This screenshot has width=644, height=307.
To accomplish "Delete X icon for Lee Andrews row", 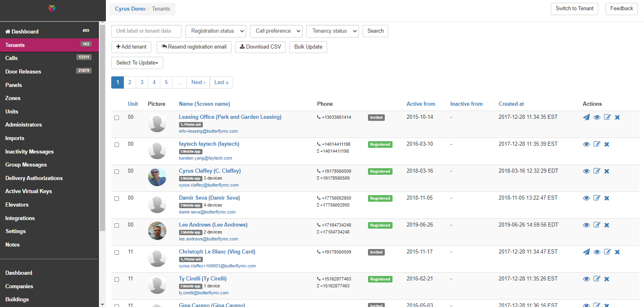I will [x=607, y=225].
